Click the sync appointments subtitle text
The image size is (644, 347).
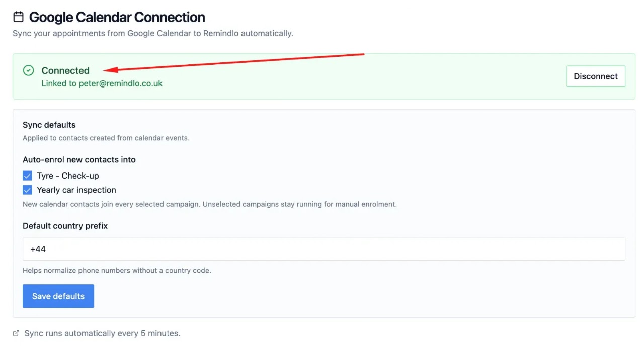click(x=153, y=33)
